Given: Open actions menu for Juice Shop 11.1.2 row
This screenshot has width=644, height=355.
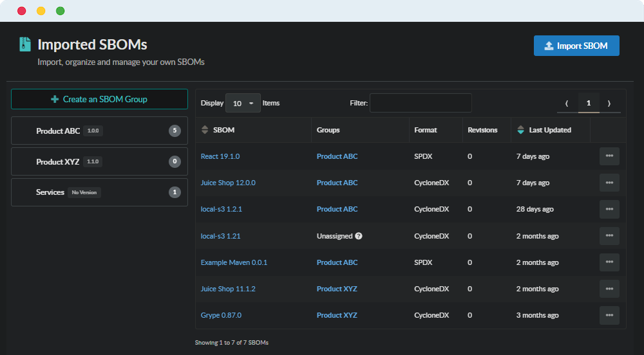Looking at the screenshot, I should point(609,289).
